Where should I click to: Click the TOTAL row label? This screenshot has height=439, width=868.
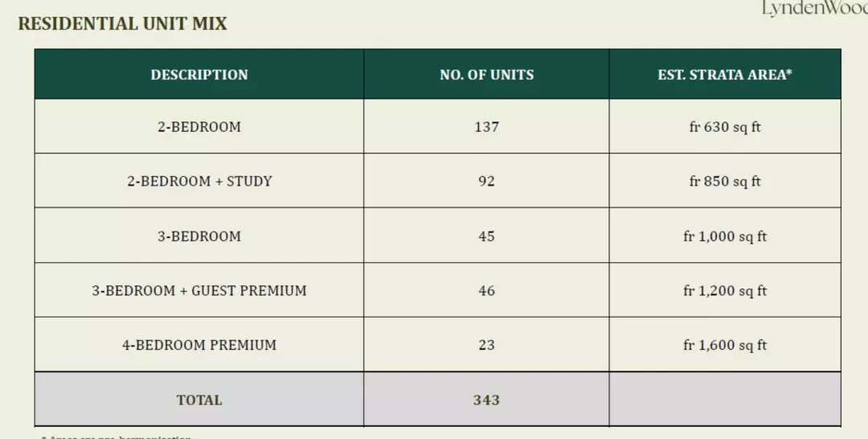coord(199,400)
